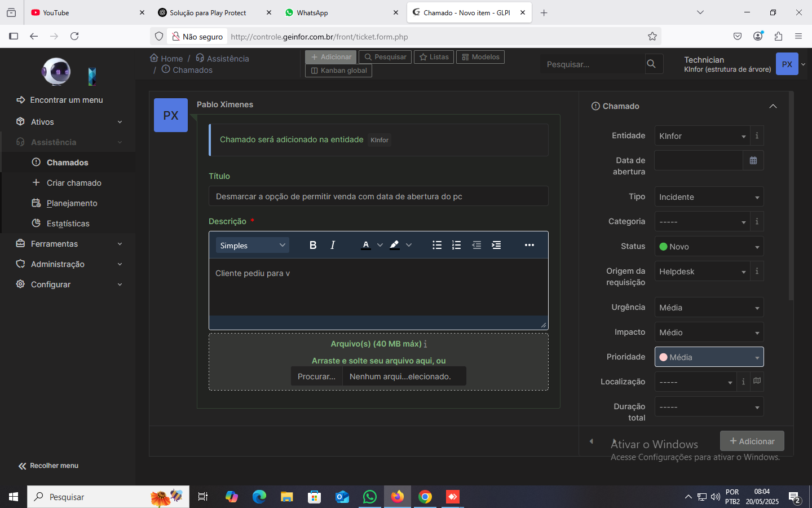Increase indent in the editor

click(496, 245)
